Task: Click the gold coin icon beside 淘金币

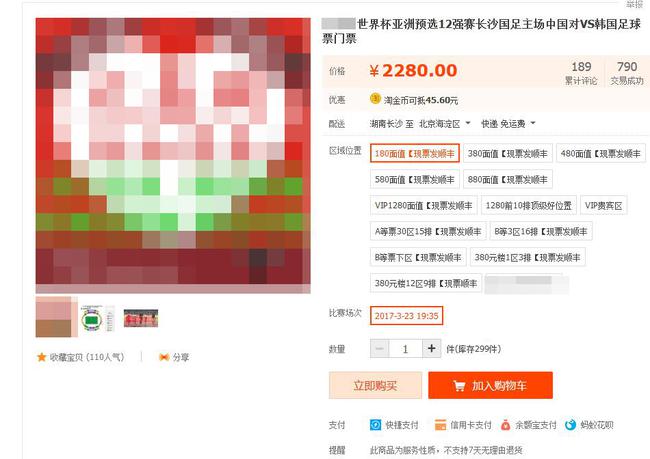Action: point(375,99)
